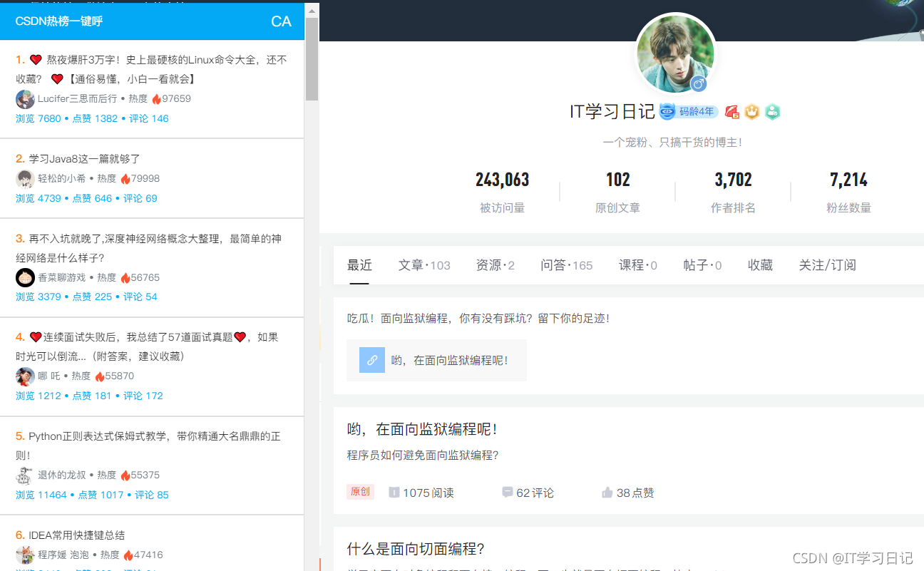Screen dimensions: 924x571
Task: Click the comment bubble icon beside 62 评论
Action: tap(508, 492)
